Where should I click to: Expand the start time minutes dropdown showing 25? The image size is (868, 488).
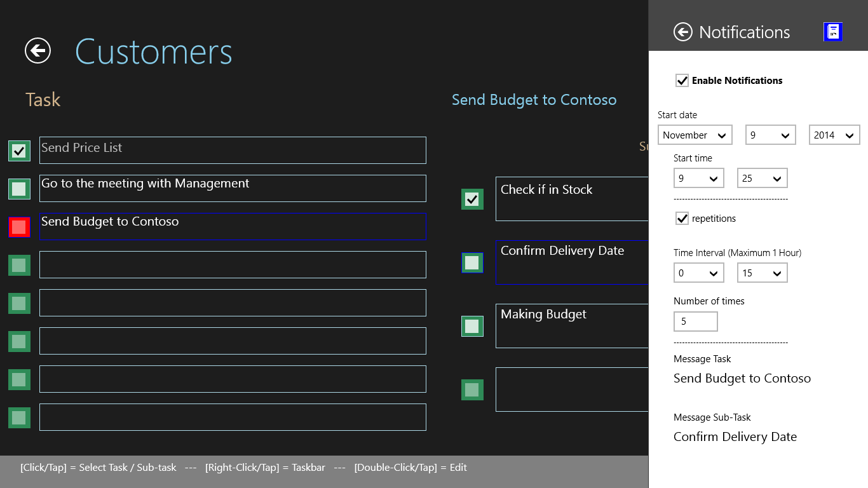(x=762, y=179)
